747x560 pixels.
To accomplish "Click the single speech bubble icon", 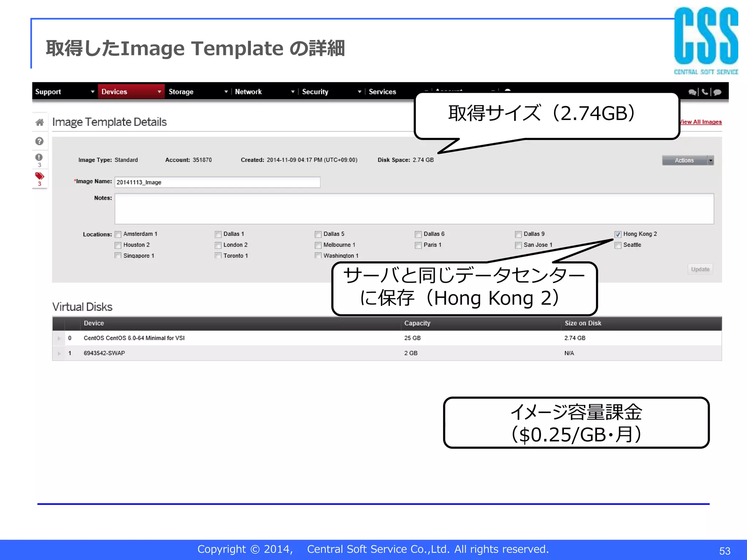I will [x=717, y=92].
